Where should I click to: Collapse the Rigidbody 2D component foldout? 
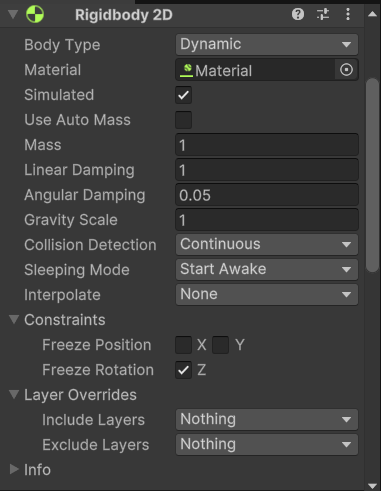point(13,14)
